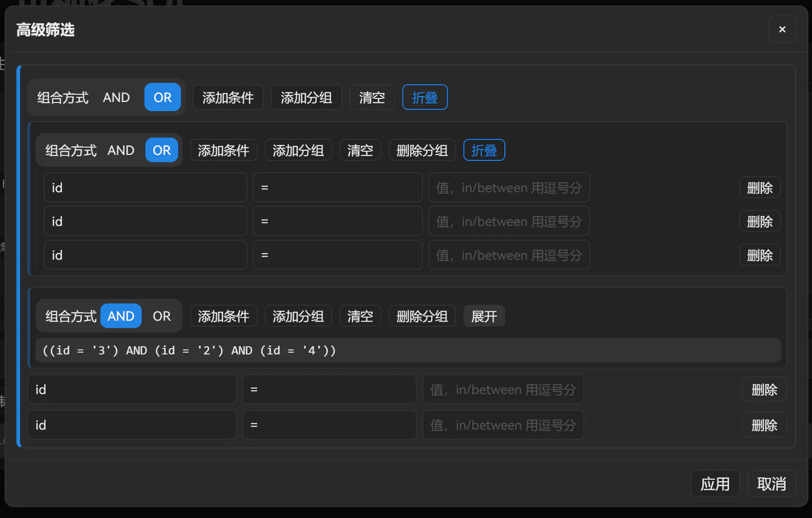812x518 pixels.
Task: Open the id field dropdown in the nested group's third row
Action: click(x=145, y=255)
